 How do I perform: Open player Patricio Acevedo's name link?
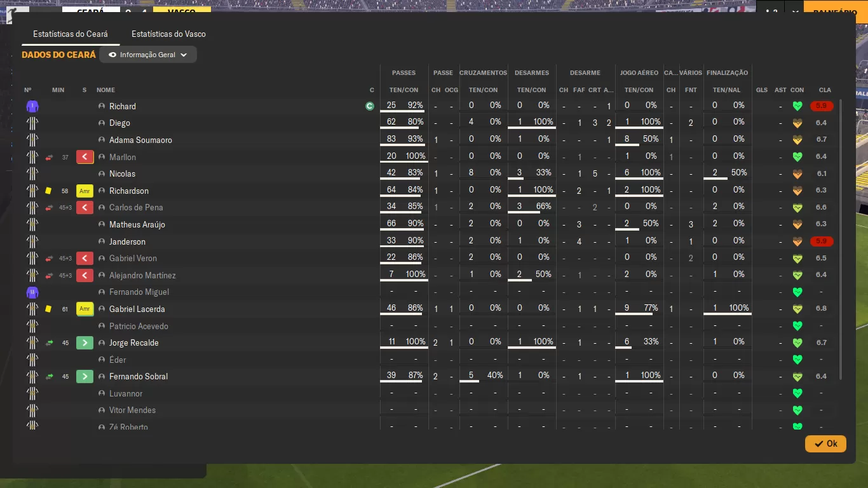139,326
